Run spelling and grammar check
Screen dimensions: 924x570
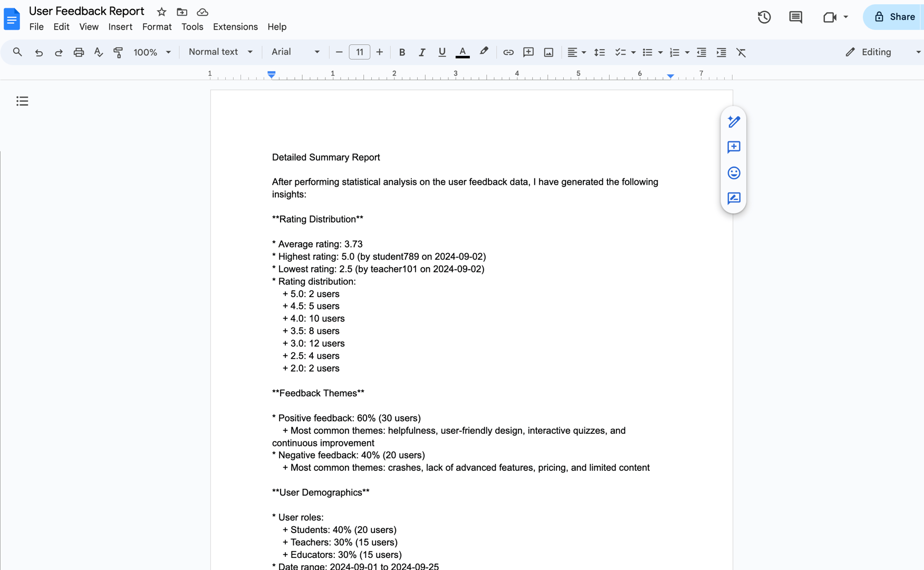click(x=98, y=52)
